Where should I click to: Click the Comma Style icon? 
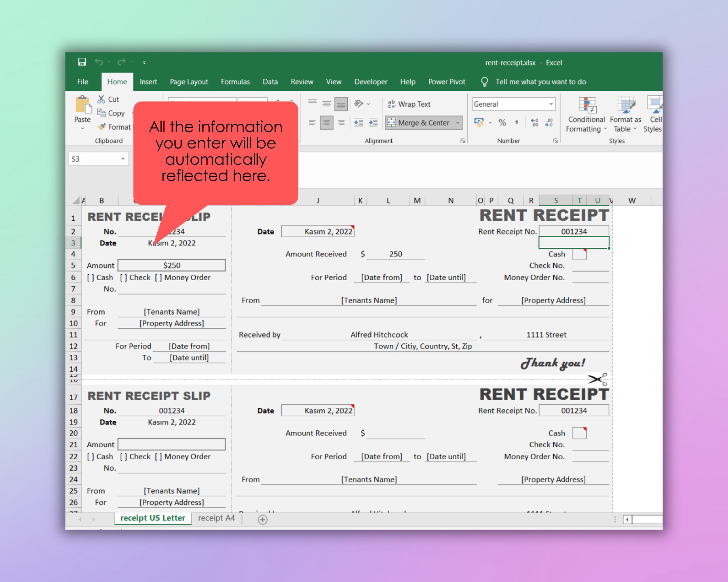pyautogui.click(x=516, y=123)
